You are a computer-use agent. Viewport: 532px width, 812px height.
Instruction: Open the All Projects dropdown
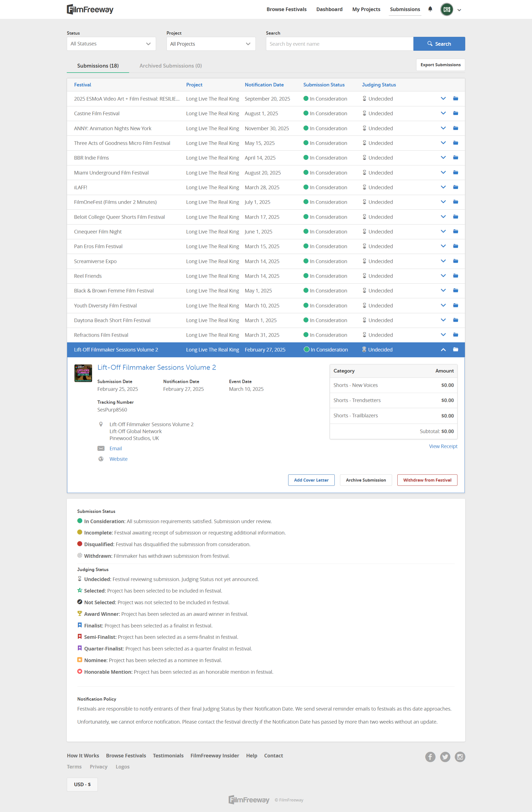tap(211, 44)
